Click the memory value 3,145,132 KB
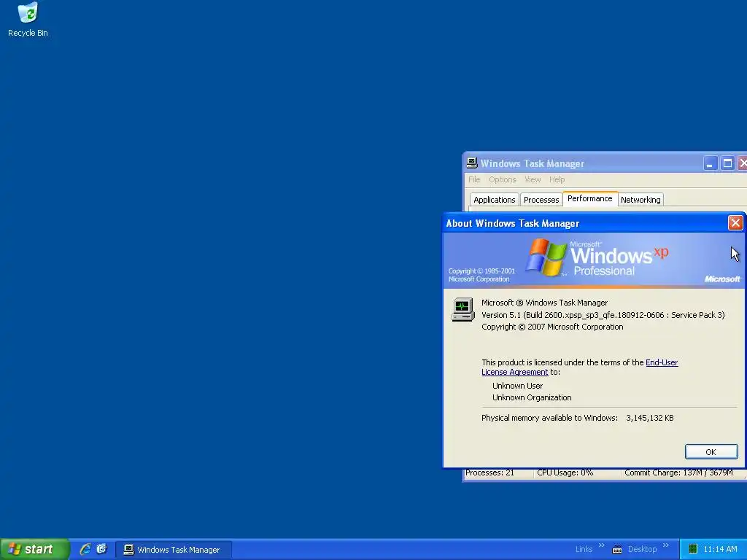The height and width of the screenshot is (560, 747). [x=649, y=418]
